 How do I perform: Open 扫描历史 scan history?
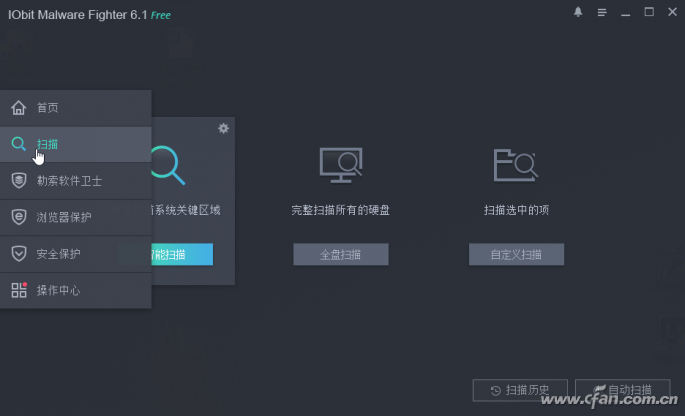click(x=520, y=390)
